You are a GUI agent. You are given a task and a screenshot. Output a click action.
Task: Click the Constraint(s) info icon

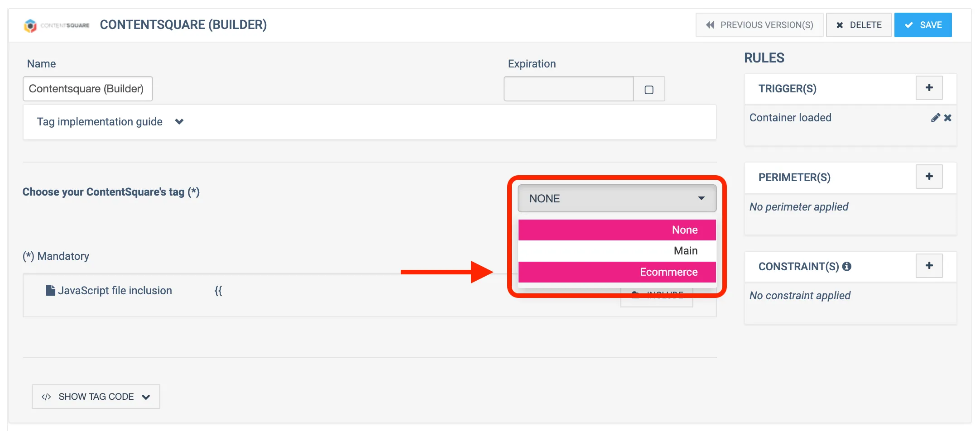[x=847, y=267]
